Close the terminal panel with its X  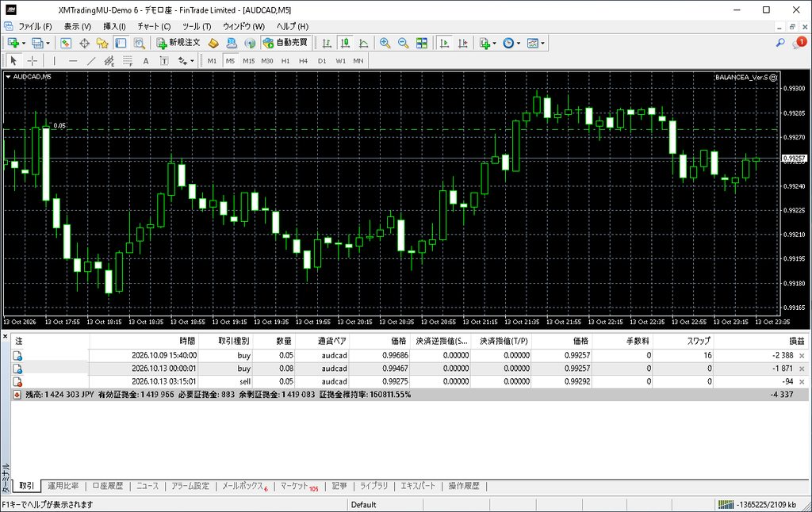click(x=6, y=337)
